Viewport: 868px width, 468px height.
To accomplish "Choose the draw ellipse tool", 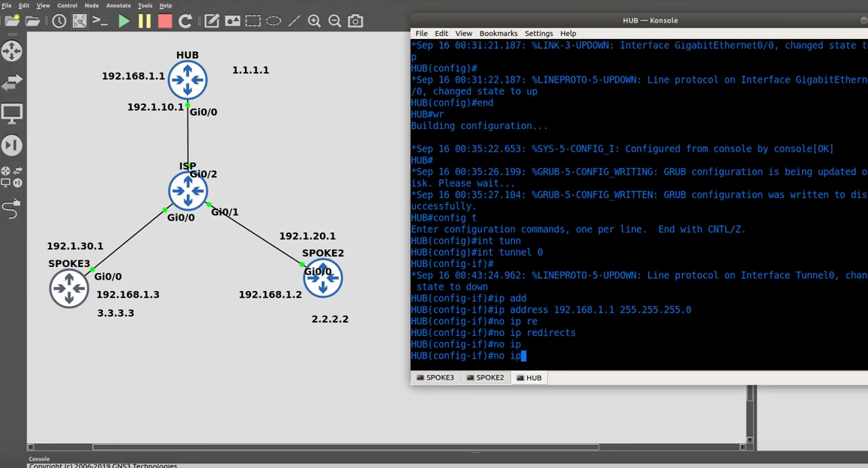I will click(274, 21).
